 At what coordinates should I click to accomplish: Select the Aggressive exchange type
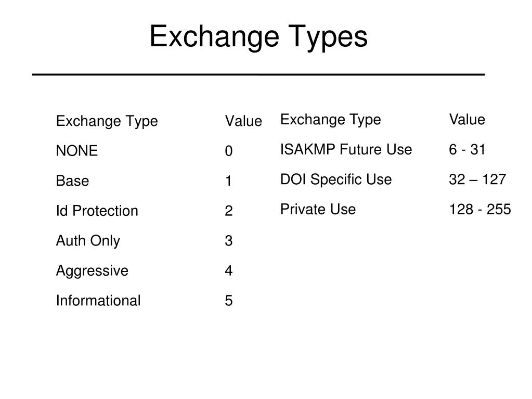(92, 271)
